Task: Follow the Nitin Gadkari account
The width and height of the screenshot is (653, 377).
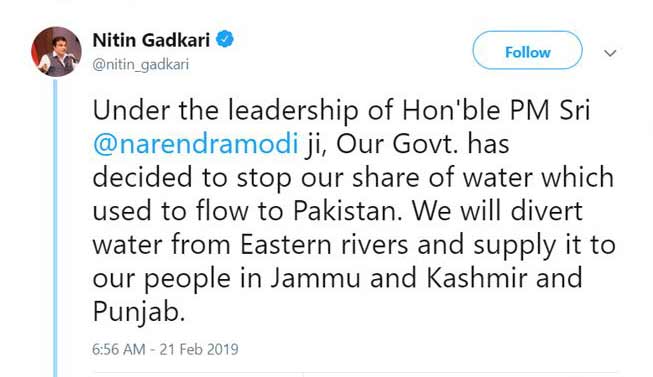Action: point(527,50)
